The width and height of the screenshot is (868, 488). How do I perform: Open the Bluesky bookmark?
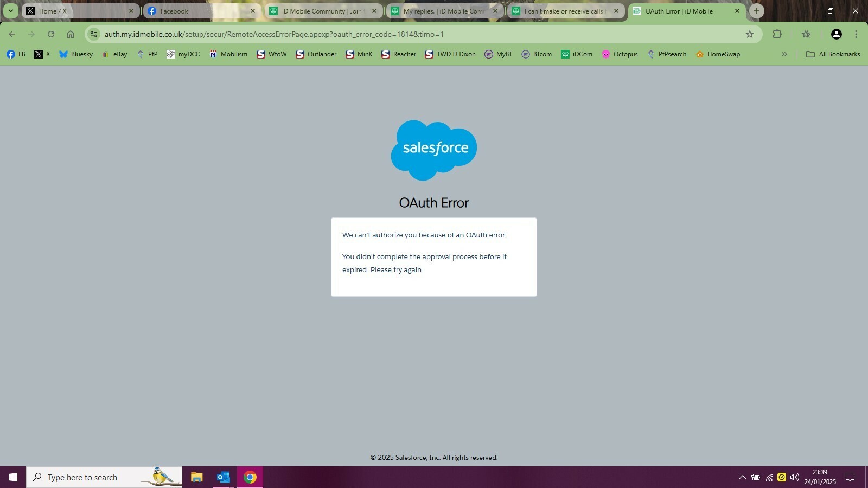point(76,54)
